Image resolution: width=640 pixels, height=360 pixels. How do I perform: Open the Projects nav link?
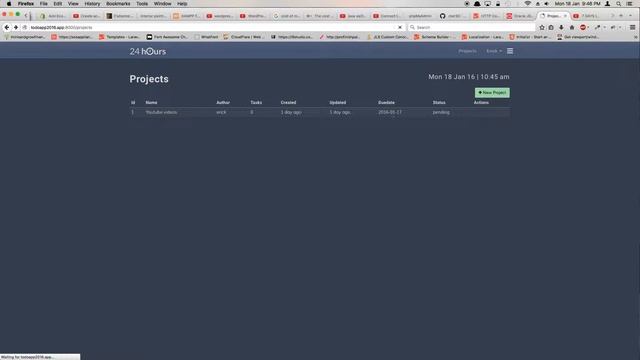(x=467, y=51)
